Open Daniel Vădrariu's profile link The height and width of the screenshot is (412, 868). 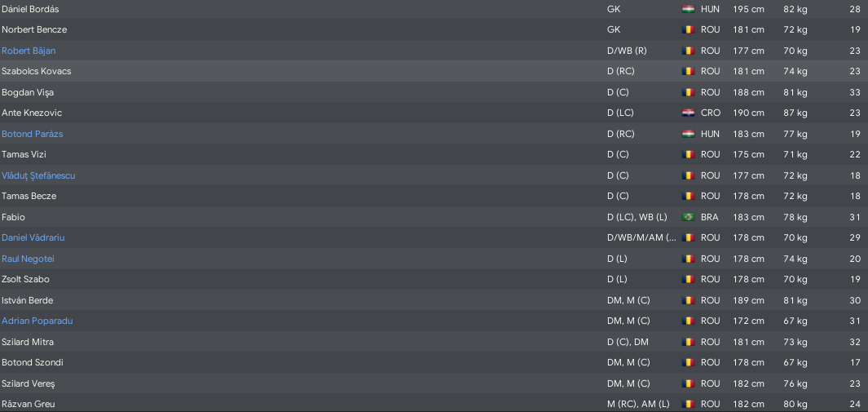(x=33, y=237)
